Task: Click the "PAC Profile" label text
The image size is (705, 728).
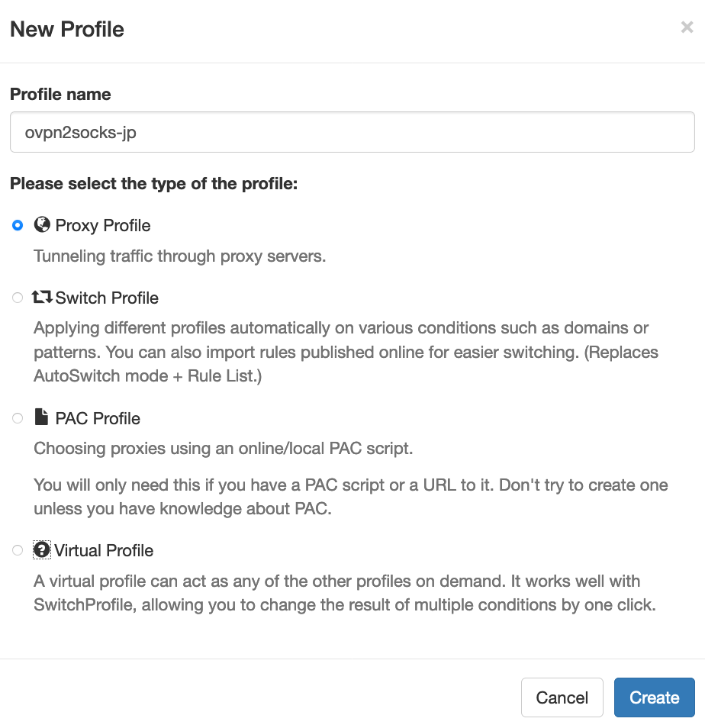Action: tap(98, 419)
